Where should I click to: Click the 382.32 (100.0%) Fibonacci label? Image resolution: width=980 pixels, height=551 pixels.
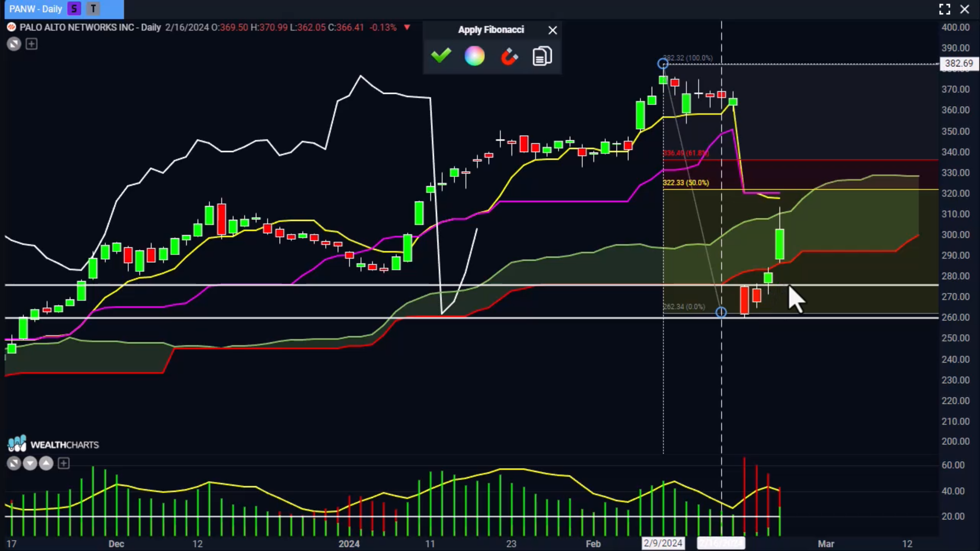(688, 58)
